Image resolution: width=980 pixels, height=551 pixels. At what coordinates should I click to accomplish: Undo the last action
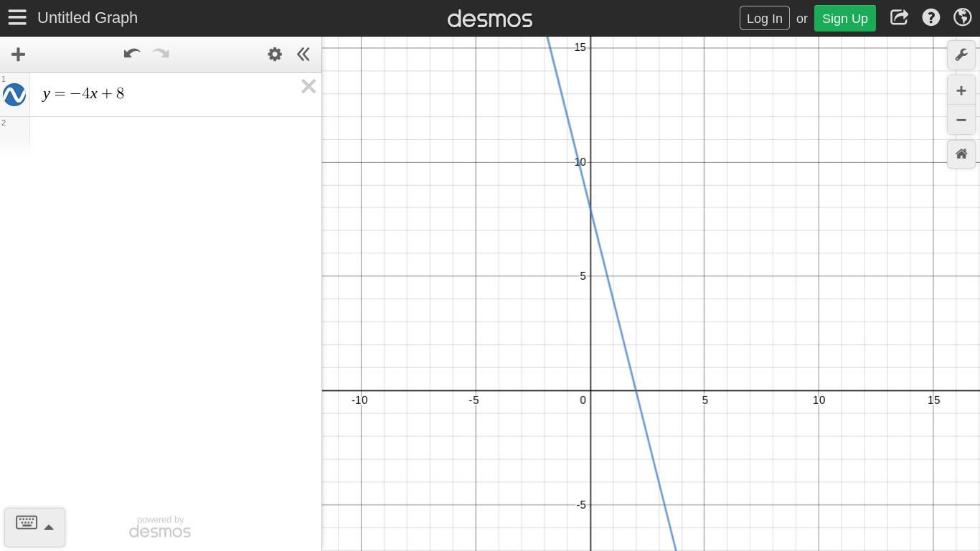tap(131, 54)
